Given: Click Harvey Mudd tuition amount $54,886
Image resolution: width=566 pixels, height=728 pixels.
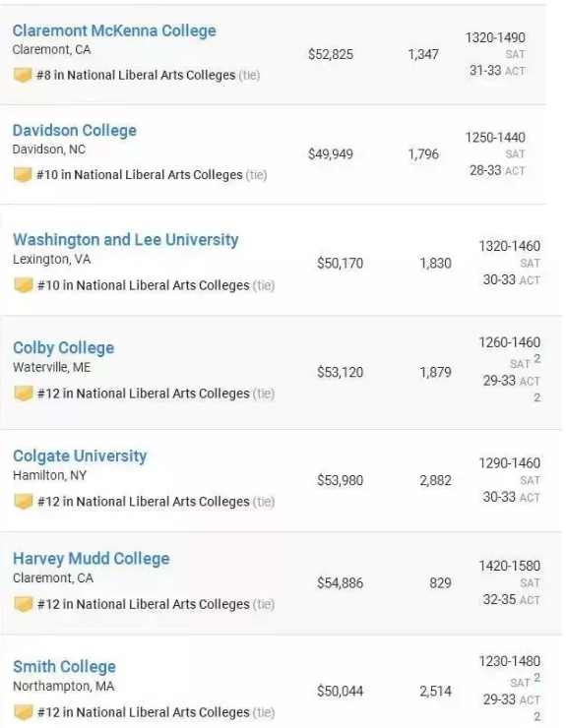Looking at the screenshot, I should [341, 583].
